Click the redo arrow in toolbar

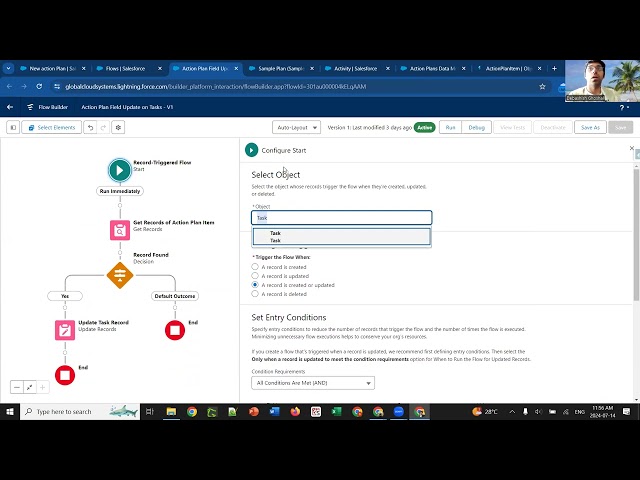coord(103,127)
